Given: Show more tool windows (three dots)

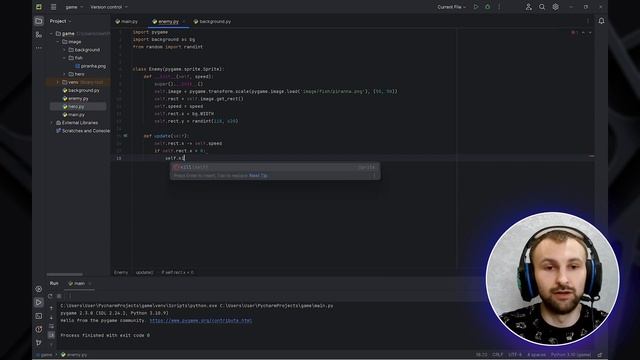Looking at the screenshot, I should [39, 48].
